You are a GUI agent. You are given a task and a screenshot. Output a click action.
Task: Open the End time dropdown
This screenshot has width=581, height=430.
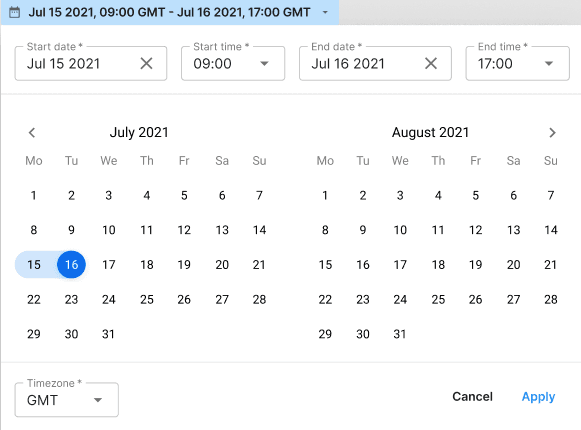pyautogui.click(x=517, y=63)
